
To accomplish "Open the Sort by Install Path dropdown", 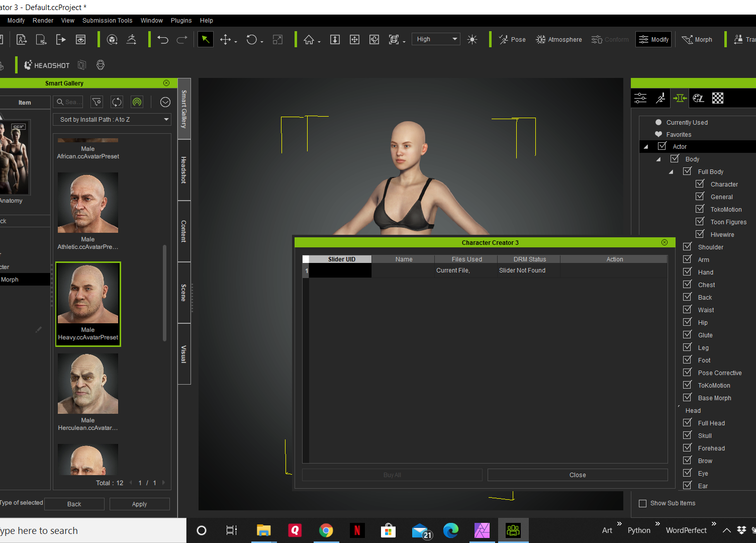I will click(x=112, y=120).
